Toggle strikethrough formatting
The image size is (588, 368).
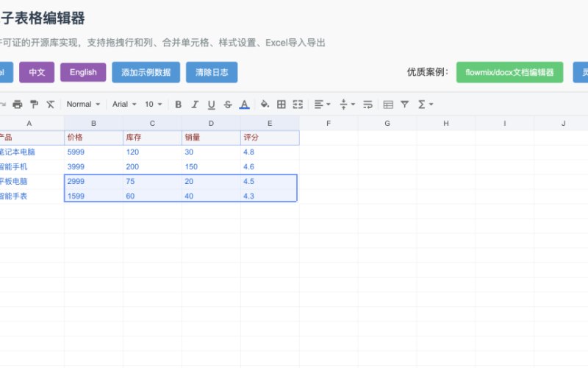click(x=228, y=105)
